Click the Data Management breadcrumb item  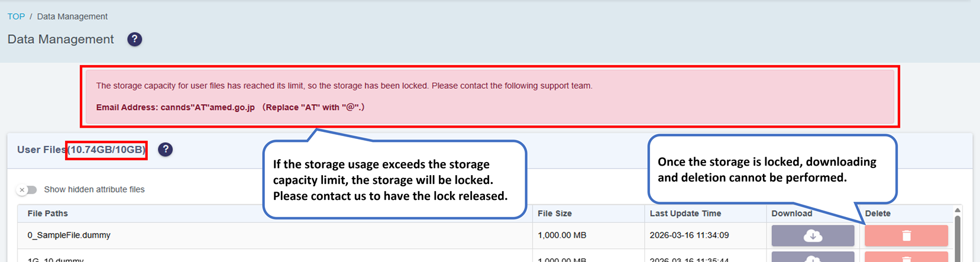coord(72,17)
